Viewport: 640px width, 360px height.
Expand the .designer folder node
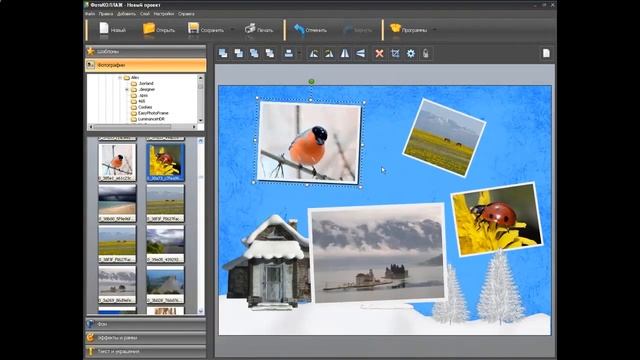point(127,89)
